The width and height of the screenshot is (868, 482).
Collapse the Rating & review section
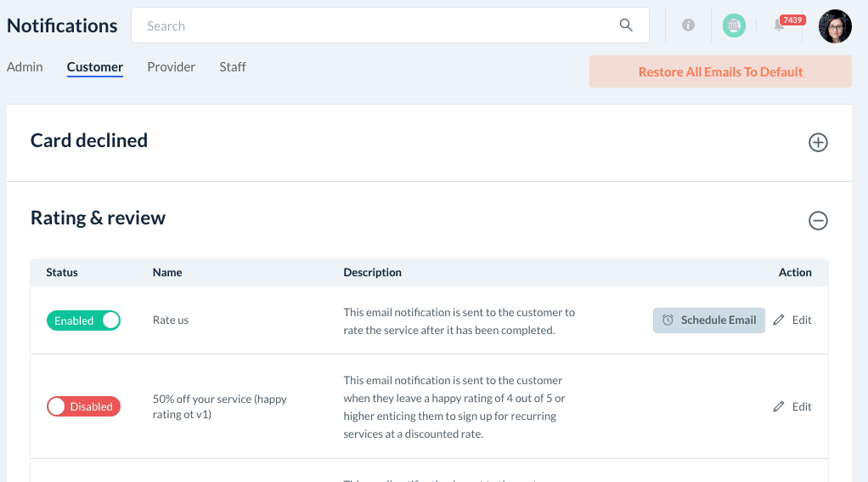click(x=818, y=221)
